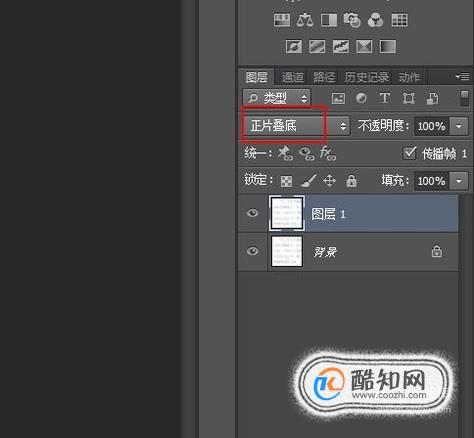Toggle the layer filter on/off switch

coord(464,98)
